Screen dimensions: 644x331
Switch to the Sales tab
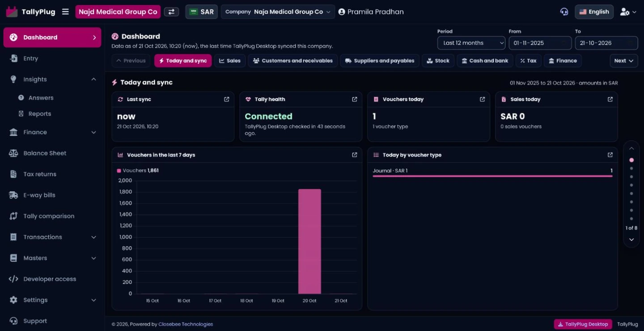point(230,61)
